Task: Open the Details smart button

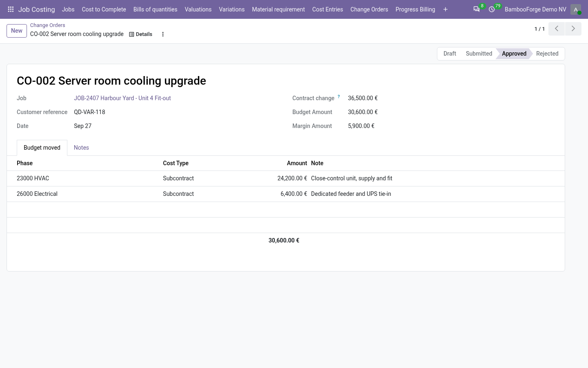Action: (x=141, y=34)
